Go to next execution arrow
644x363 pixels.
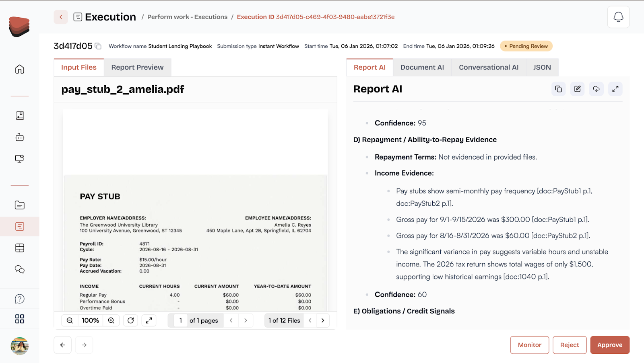tap(84, 345)
